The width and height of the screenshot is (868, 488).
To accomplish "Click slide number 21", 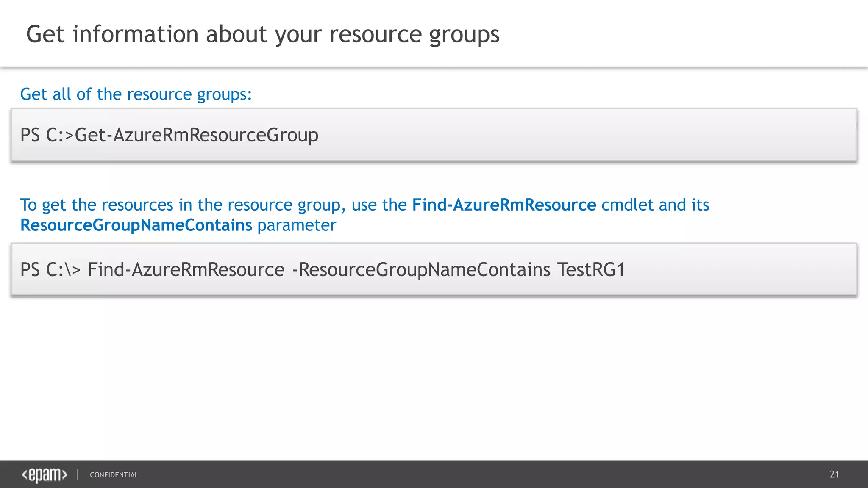I will pyautogui.click(x=834, y=474).
